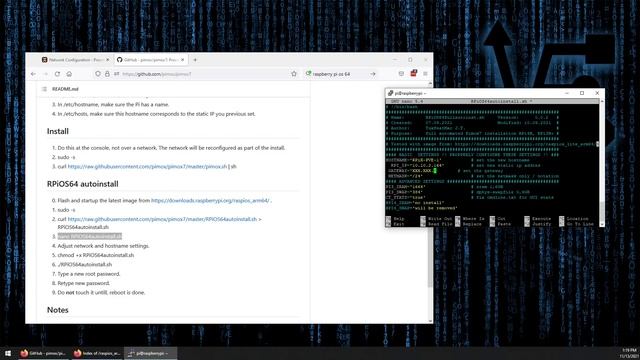Click the 'Type a new root password.' step
This screenshot has width=640, height=360.
(89, 274)
